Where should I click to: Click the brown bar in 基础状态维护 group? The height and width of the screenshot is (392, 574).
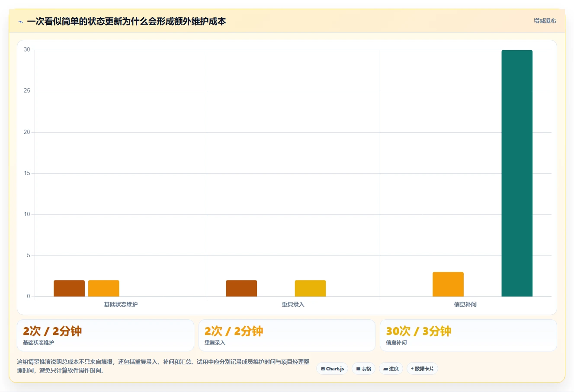(x=69, y=288)
